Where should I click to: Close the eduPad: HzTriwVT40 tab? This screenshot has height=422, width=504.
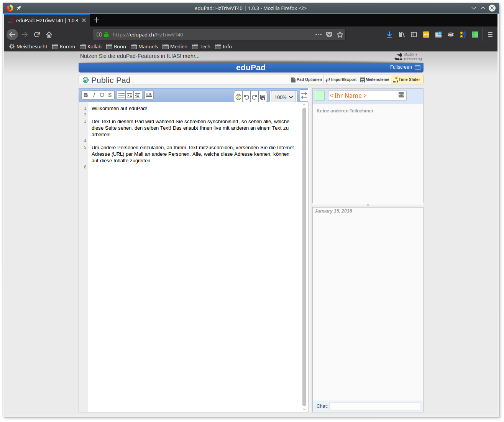84,20
